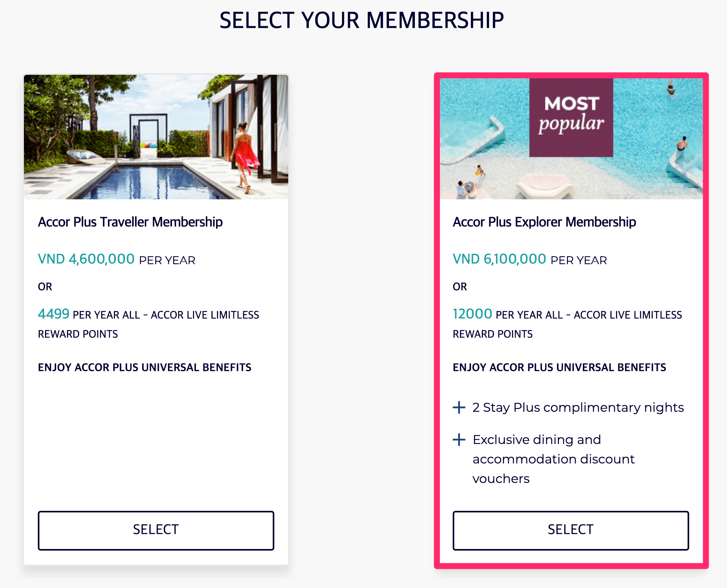Click the OR label in Traveller card
The width and height of the screenshot is (727, 588).
click(x=45, y=287)
